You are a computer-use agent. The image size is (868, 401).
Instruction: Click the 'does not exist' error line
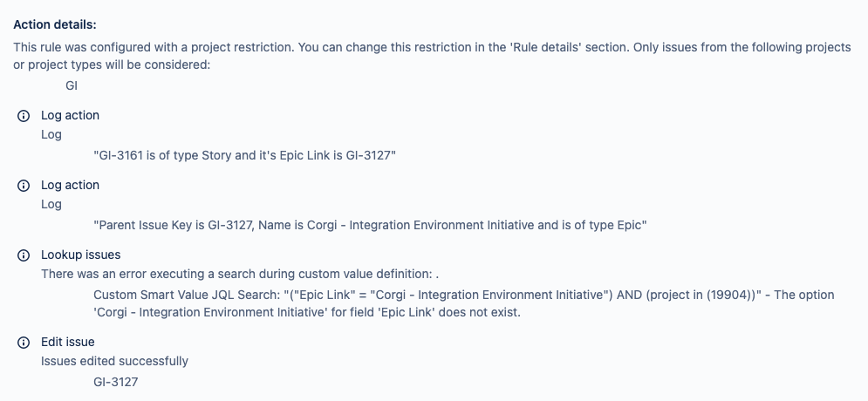(307, 312)
